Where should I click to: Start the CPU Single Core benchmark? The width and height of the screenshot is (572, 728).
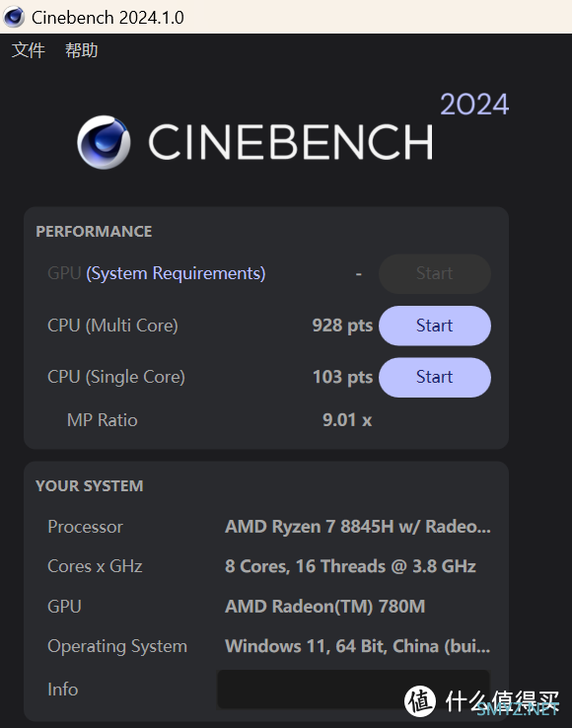click(x=435, y=377)
